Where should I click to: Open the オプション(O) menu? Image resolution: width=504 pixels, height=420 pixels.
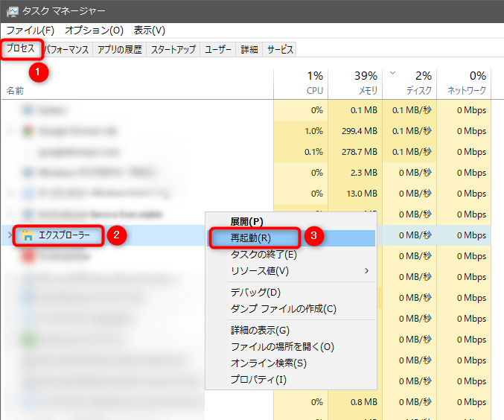[x=95, y=31]
